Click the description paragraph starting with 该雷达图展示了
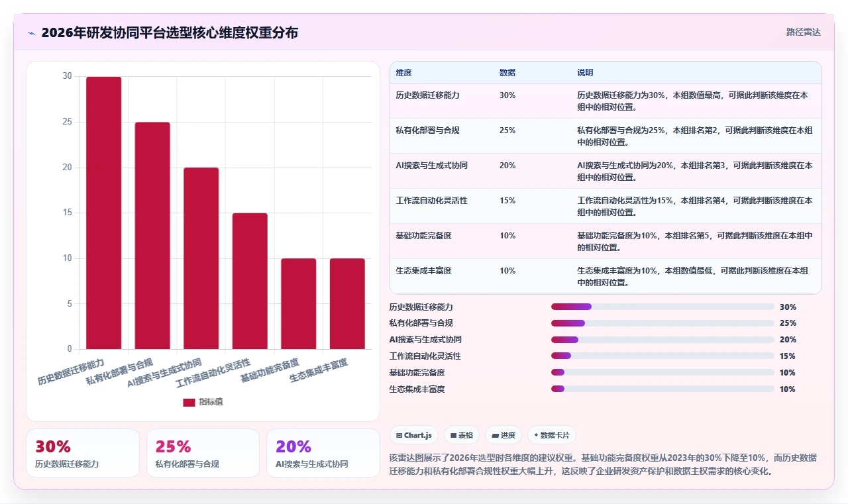Viewport: 848px width, 504px height. pyautogui.click(x=603, y=465)
